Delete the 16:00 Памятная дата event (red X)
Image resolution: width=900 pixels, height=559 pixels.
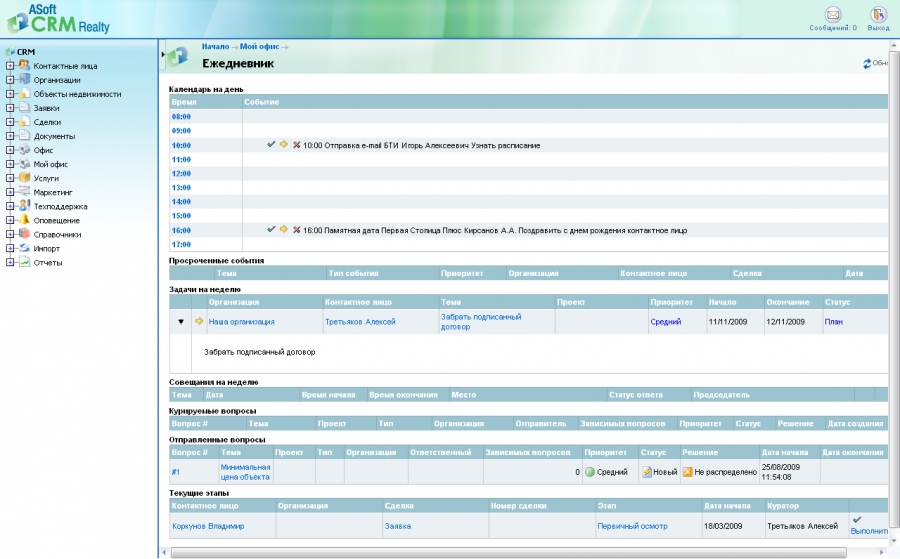point(296,230)
